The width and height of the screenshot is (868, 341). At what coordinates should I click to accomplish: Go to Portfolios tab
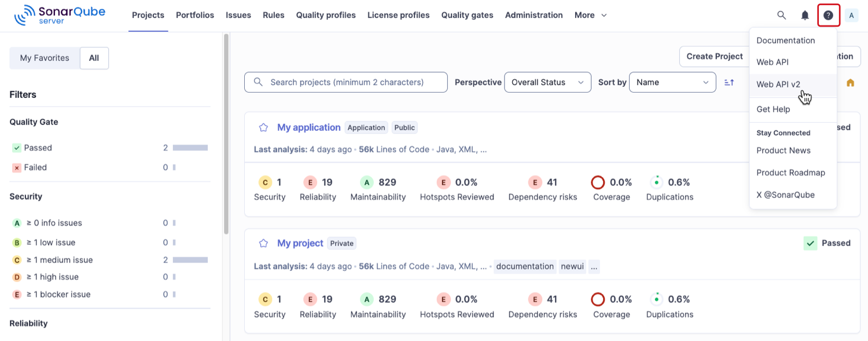(x=195, y=16)
